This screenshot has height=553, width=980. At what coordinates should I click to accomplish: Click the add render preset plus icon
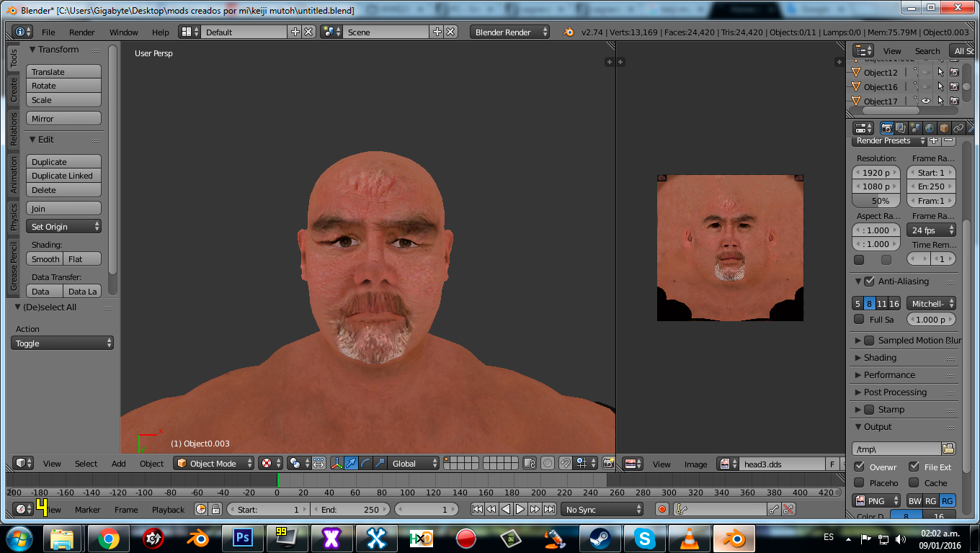[x=934, y=140]
